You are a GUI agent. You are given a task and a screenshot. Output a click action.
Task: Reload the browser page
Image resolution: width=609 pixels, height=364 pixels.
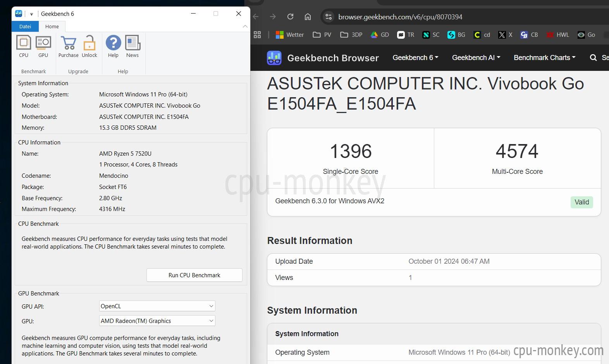(290, 17)
